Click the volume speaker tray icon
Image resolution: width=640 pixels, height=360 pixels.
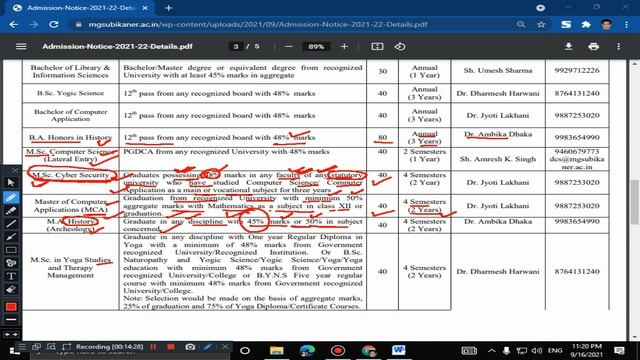click(x=537, y=351)
